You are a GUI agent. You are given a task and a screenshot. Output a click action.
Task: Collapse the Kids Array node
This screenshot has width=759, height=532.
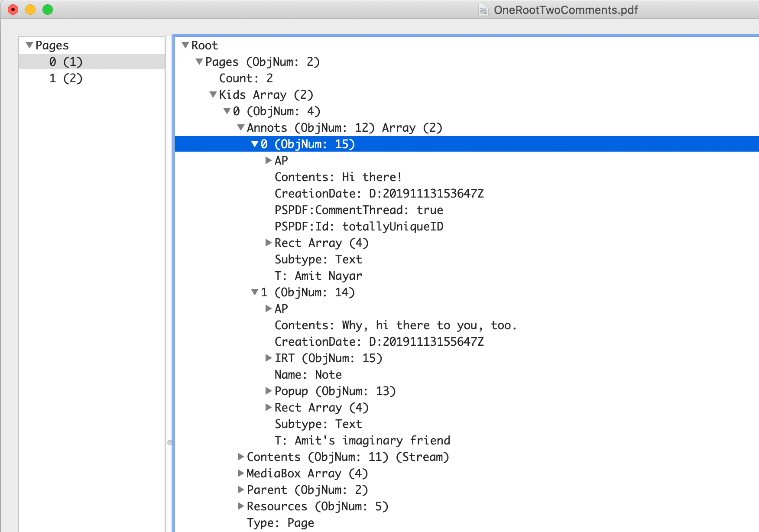(212, 95)
